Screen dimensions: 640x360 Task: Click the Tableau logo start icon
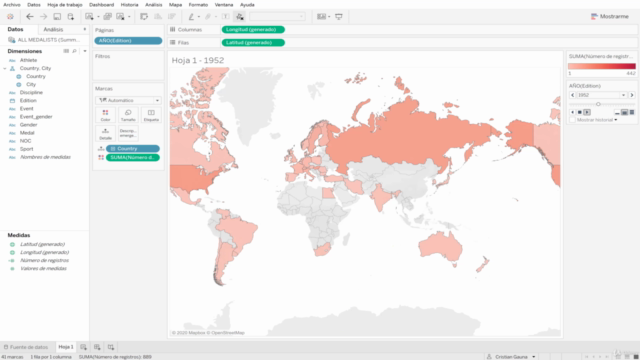click(10, 17)
